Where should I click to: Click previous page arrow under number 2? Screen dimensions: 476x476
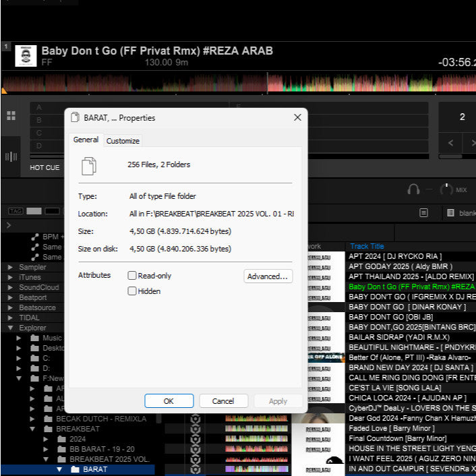pyautogui.click(x=450, y=143)
